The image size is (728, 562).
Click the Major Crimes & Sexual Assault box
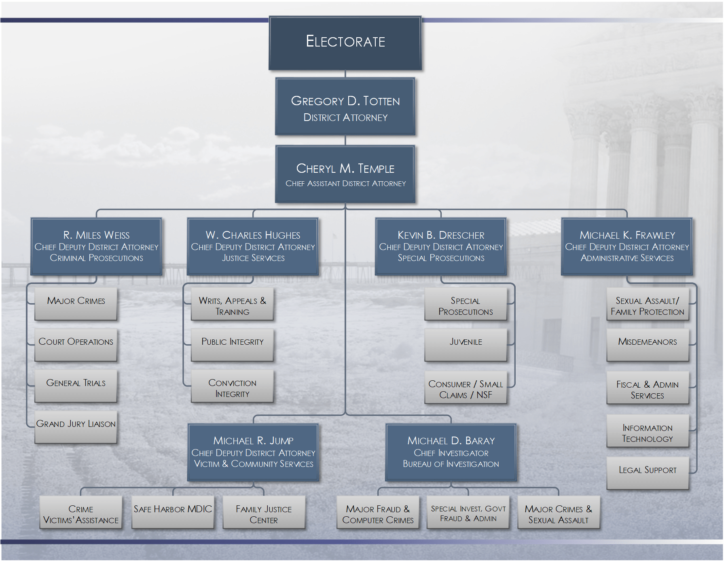(x=559, y=512)
